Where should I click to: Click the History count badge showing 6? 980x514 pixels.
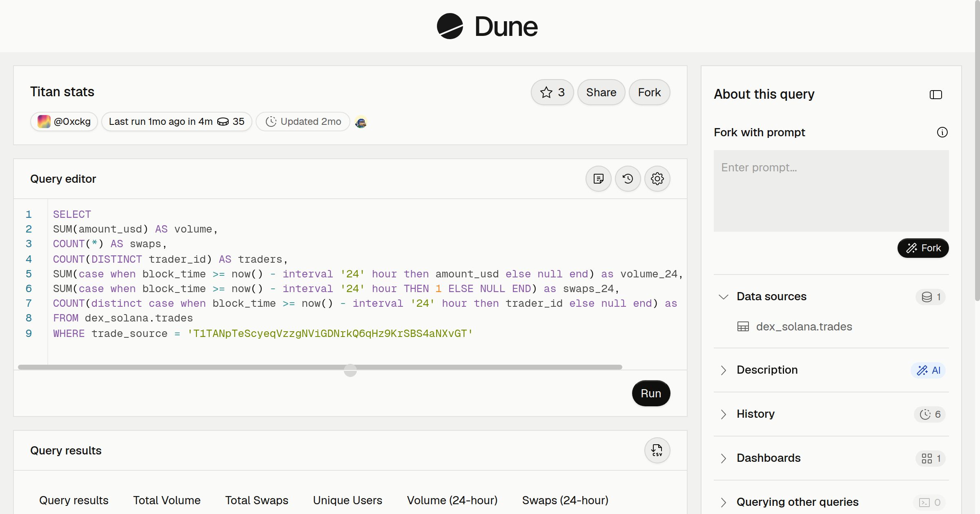930,414
